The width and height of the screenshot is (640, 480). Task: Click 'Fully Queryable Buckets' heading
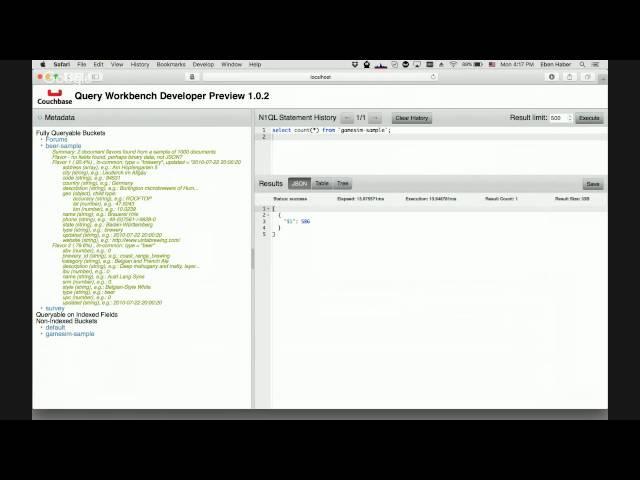point(71,133)
